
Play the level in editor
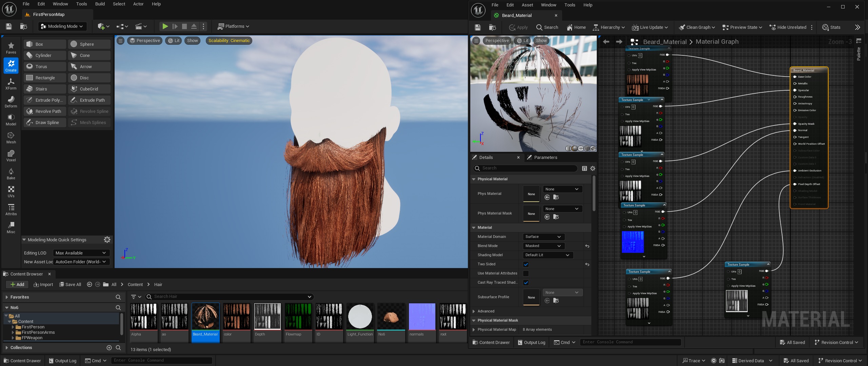tap(165, 26)
